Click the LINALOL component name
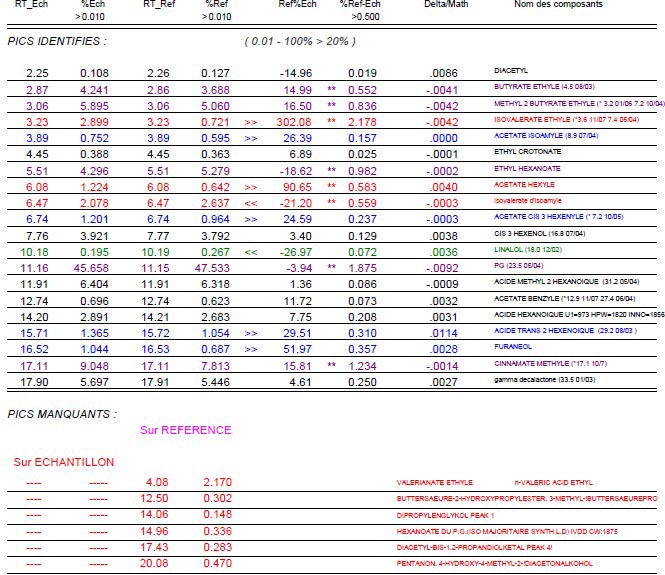Viewport: 665px width, 575px height. pos(528,250)
